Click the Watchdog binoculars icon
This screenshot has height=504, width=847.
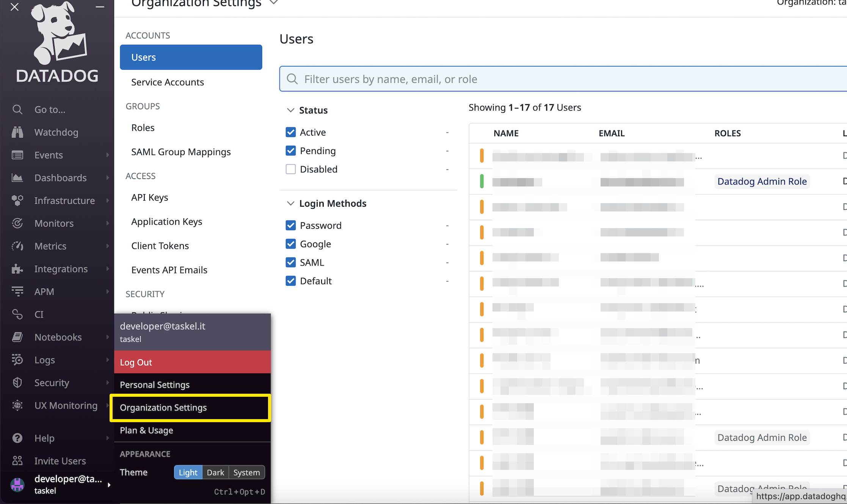tap(17, 132)
